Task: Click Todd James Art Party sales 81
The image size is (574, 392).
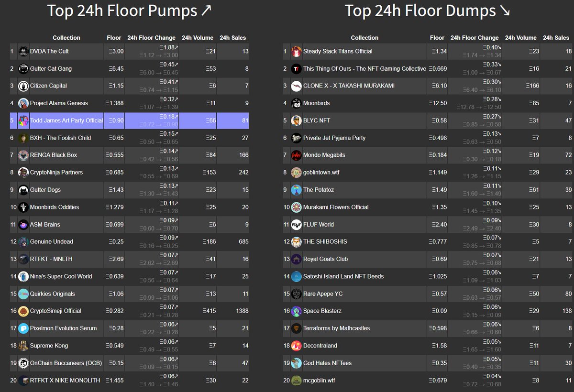Action: coord(245,120)
